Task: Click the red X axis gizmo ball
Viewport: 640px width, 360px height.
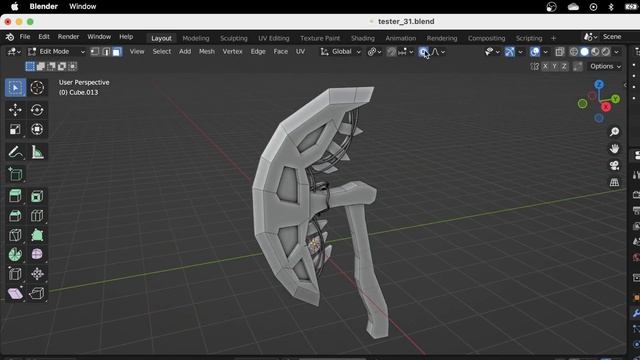Action: pos(606,107)
